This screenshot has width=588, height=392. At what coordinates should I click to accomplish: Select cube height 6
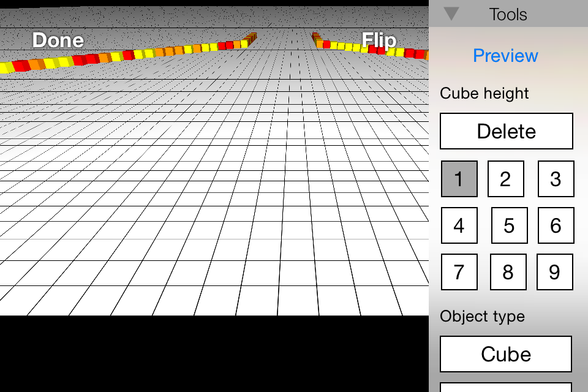[x=556, y=225]
